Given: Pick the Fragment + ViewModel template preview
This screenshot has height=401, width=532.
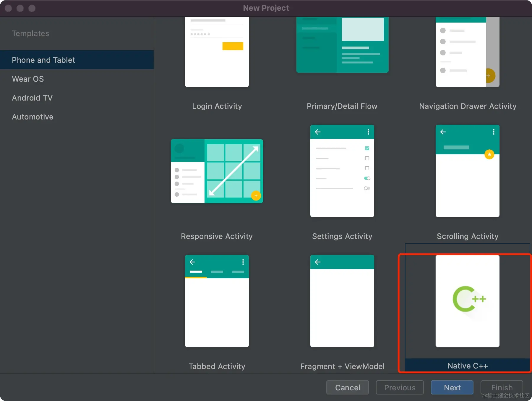Looking at the screenshot, I should click(342, 301).
